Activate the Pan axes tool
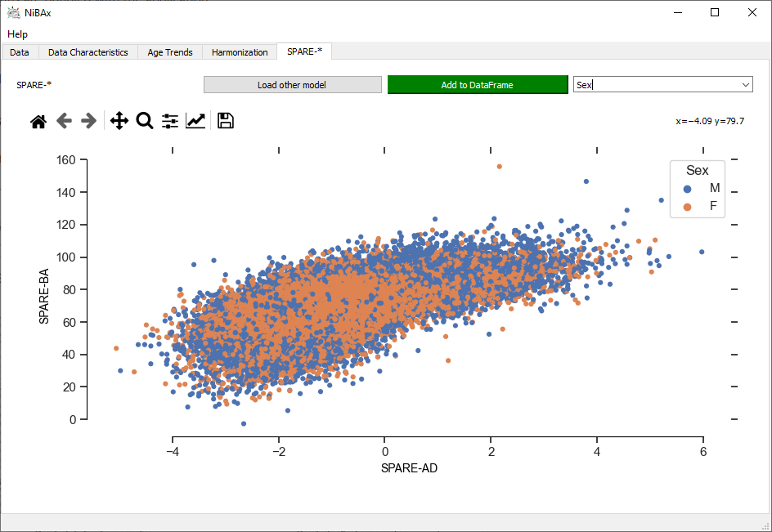This screenshot has width=772, height=532. (x=119, y=121)
